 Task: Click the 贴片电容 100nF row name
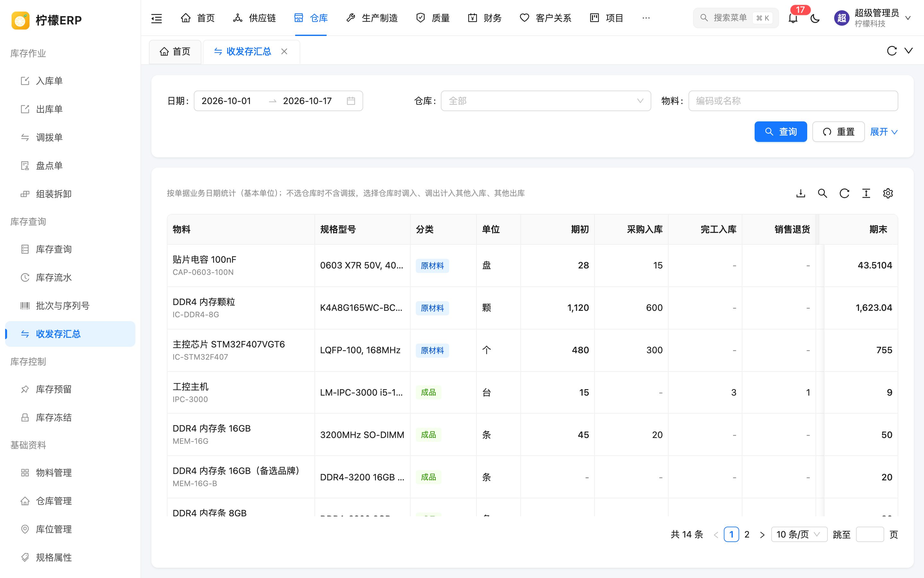click(x=204, y=259)
